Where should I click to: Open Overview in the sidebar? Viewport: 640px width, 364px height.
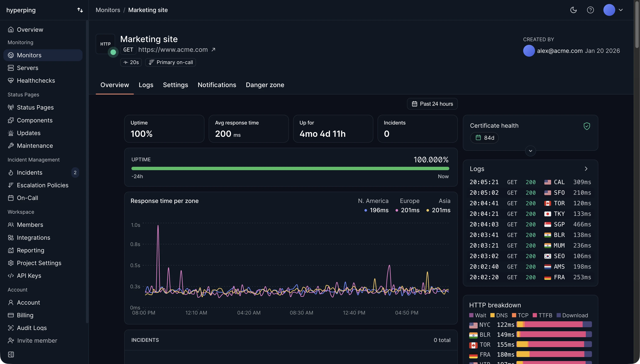click(x=43, y=30)
